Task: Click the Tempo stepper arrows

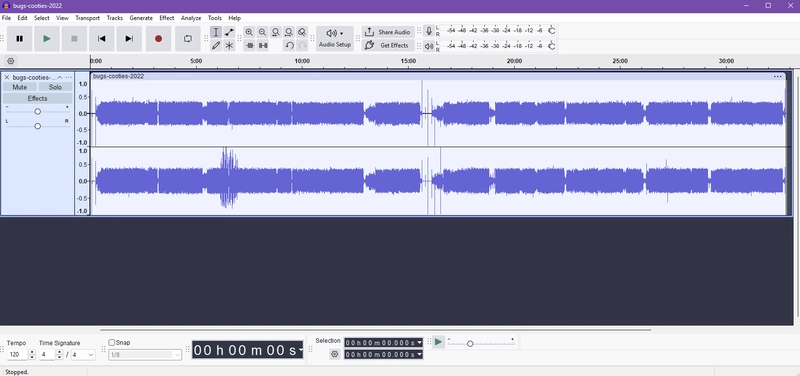Action: pos(32,354)
